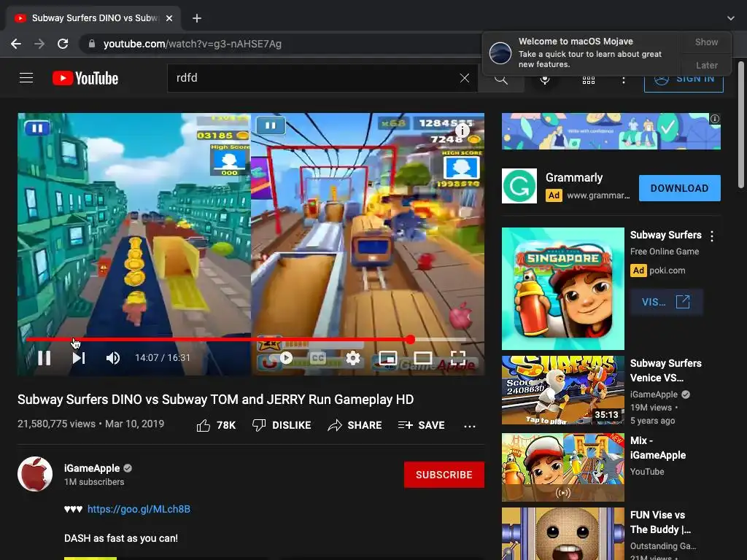Open the goo.gl/MLch8B link
Screen dimensions: 747x560
coord(139,509)
